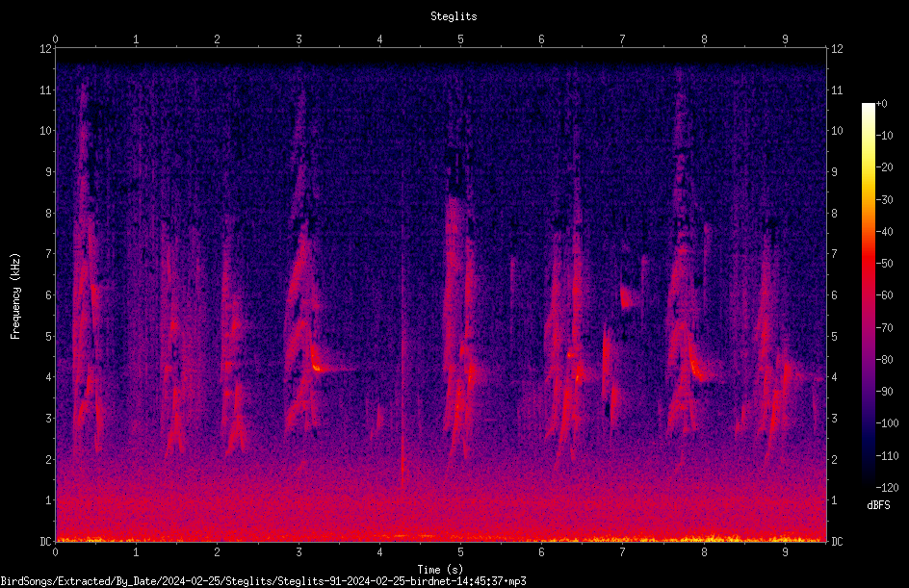Click the bright call peak near 3.2 seconds
The width and height of the screenshot is (909, 588).
(317, 367)
